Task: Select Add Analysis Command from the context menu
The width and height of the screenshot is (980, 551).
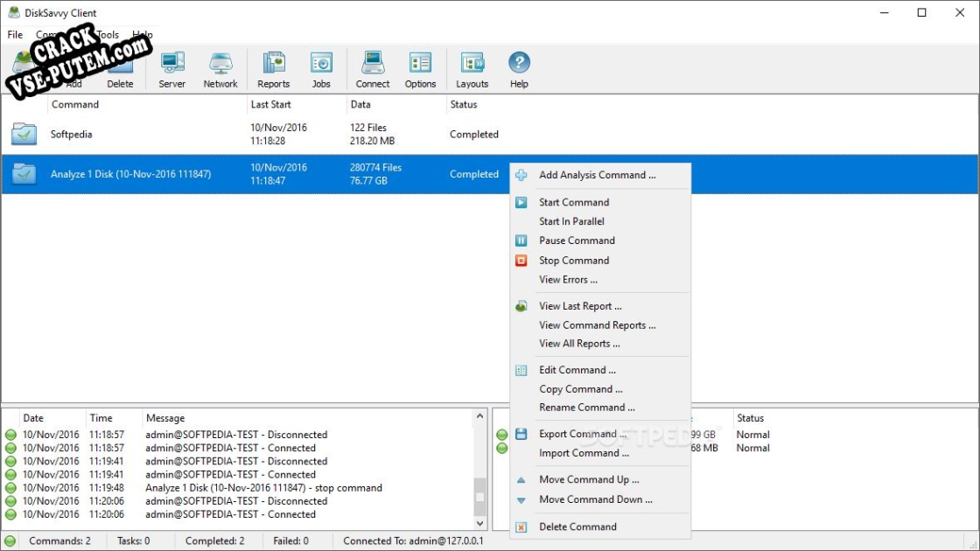Action: (x=598, y=175)
